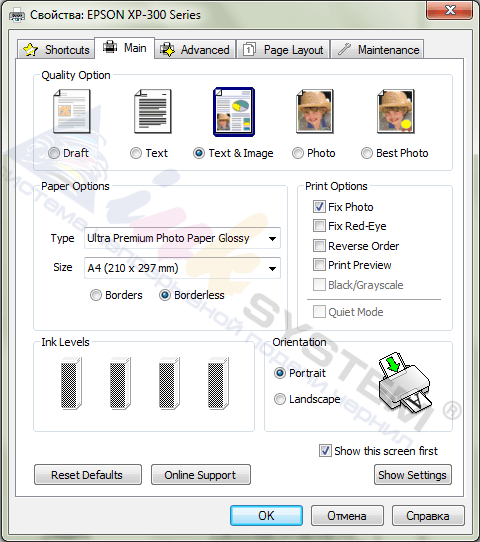Image resolution: width=480 pixels, height=542 pixels.
Task: Click the Photo quality portrait icon
Action: [315, 111]
